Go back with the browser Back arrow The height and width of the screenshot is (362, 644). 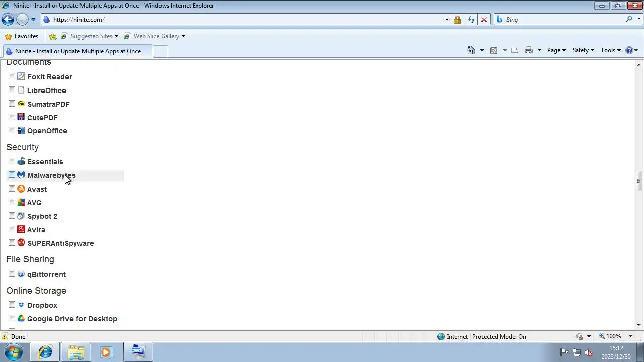8,20
